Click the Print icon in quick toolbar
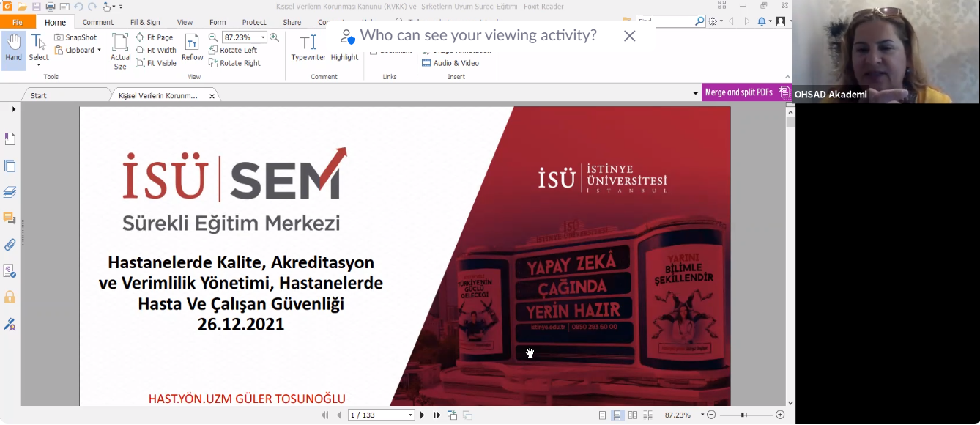 click(51, 7)
